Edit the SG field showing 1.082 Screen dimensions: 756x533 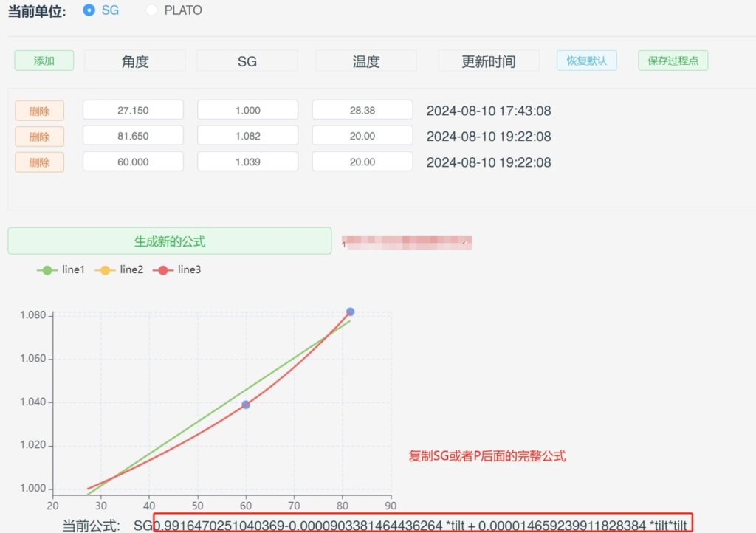click(x=247, y=137)
